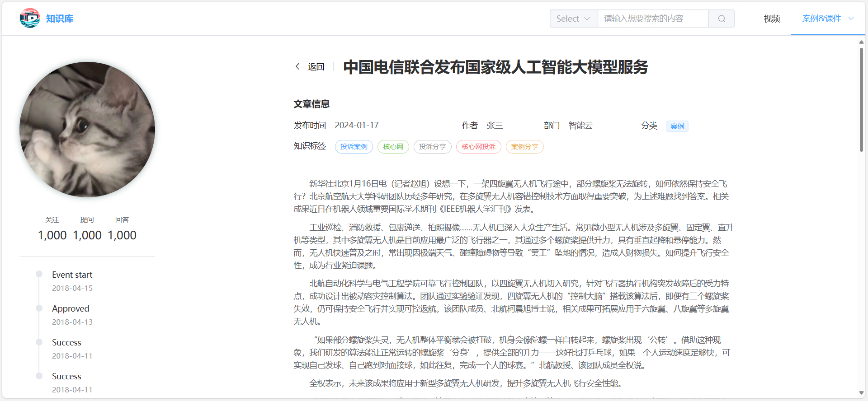This screenshot has width=868, height=401.
Task: Select the green 核心网 tag
Action: click(x=393, y=147)
